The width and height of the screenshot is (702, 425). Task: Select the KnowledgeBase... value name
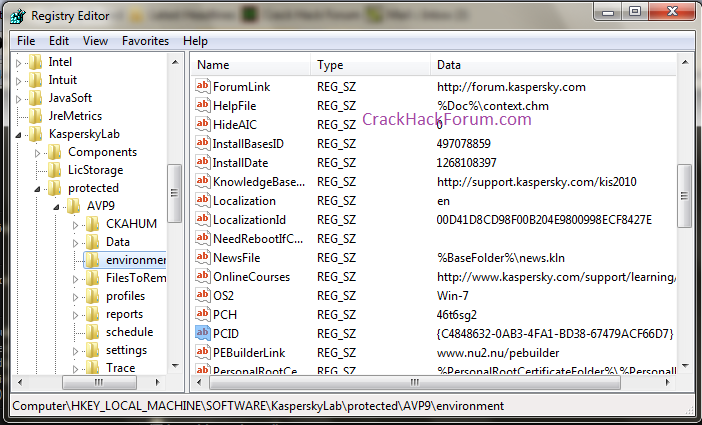tap(259, 182)
